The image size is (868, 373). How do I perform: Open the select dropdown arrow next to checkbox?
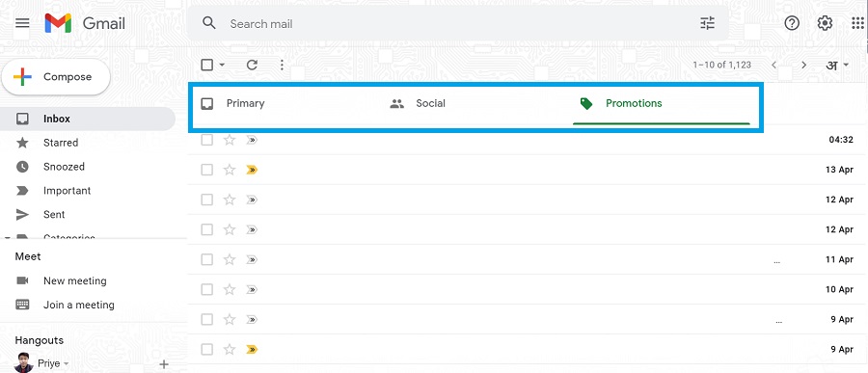222,65
